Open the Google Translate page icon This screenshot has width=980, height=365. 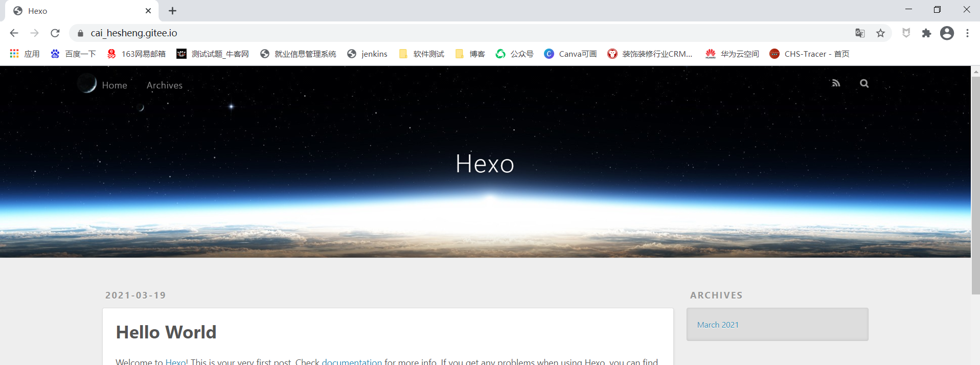click(x=860, y=33)
